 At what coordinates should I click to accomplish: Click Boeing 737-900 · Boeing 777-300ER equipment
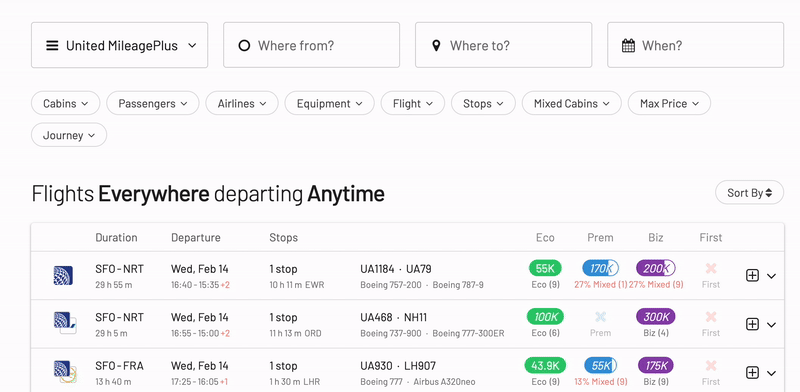coord(432,333)
